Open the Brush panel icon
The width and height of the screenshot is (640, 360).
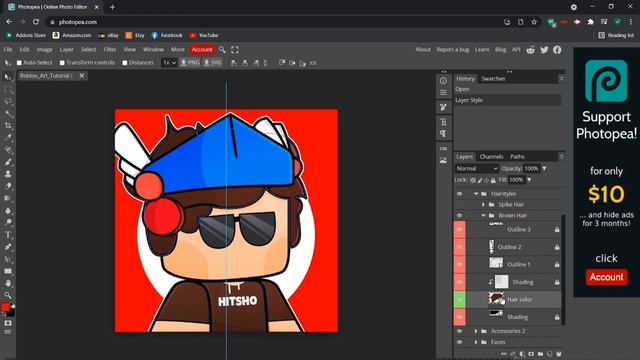pyautogui.click(x=443, y=107)
